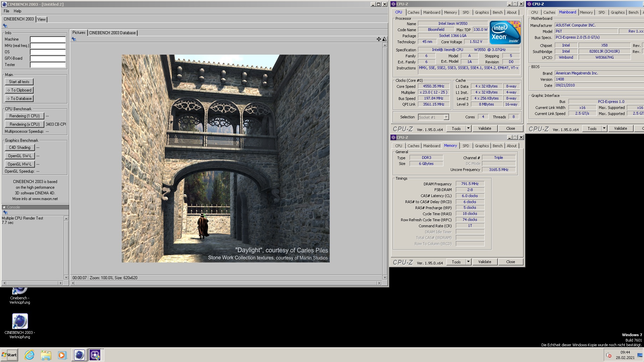644x362 pixels.
Task: Click console scrollbar down arrow
Action: 66,278
